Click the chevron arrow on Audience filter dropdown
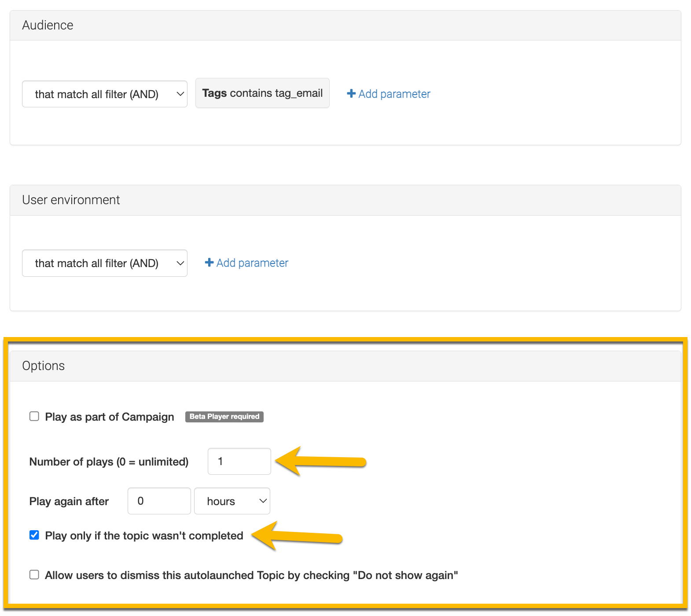Viewport: 691px width, 616px height. click(180, 94)
